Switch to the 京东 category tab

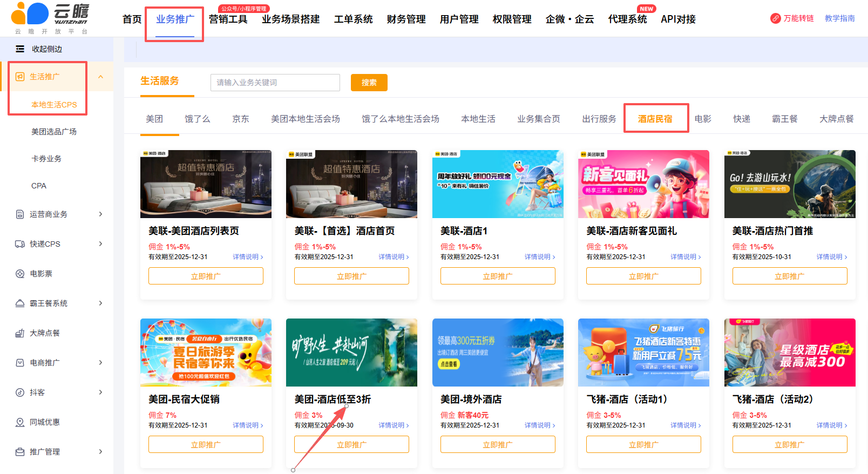pos(241,119)
